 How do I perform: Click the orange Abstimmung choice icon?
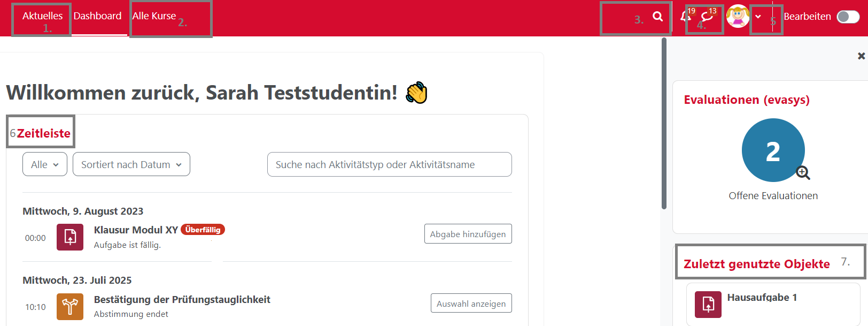tap(70, 307)
